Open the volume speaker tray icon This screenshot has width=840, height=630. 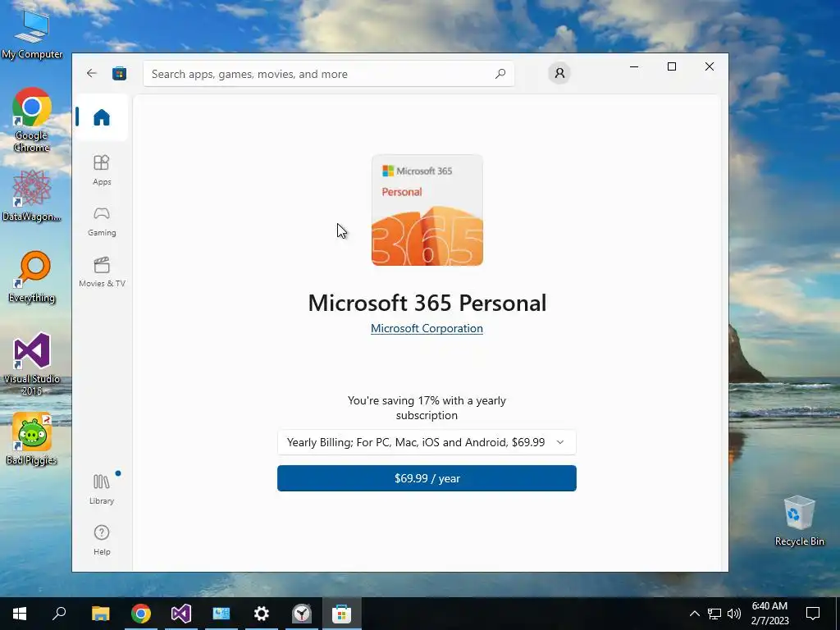click(x=734, y=614)
